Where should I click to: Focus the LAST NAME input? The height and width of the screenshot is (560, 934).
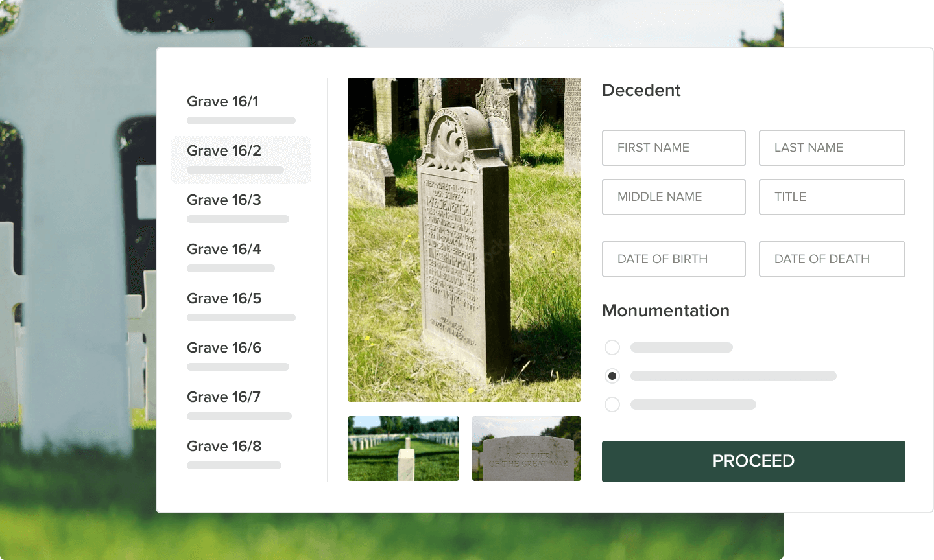click(x=832, y=148)
